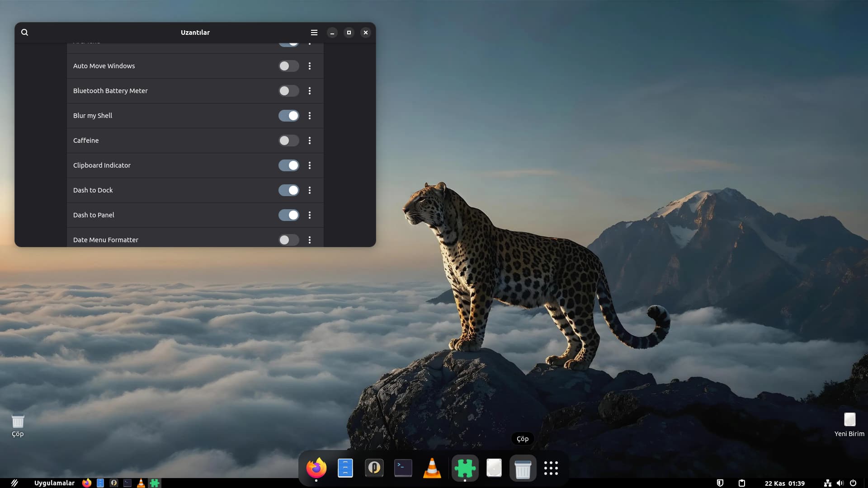Open the Uygulamalar menu in the panel
868x488 pixels.
54,483
